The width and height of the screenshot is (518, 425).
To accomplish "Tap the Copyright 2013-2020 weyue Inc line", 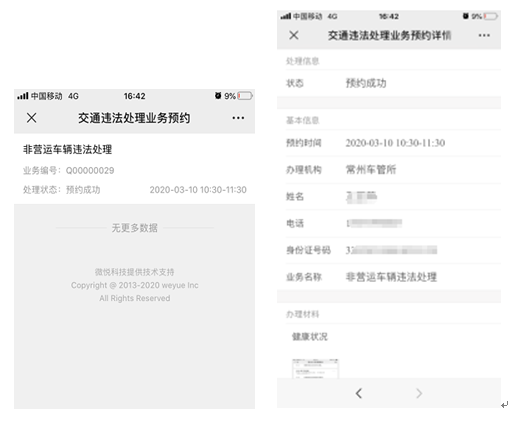I will point(134,285).
